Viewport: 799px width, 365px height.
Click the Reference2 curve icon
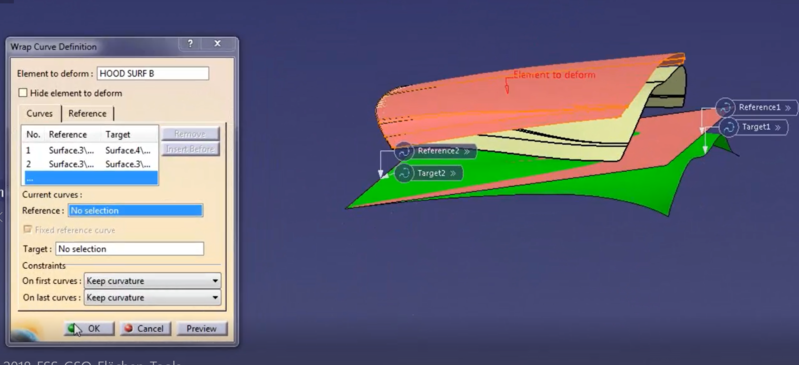pyautogui.click(x=404, y=151)
